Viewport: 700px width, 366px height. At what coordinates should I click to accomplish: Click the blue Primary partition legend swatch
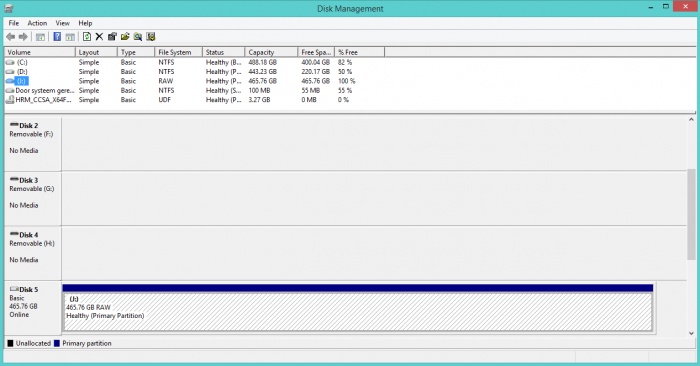coord(57,343)
